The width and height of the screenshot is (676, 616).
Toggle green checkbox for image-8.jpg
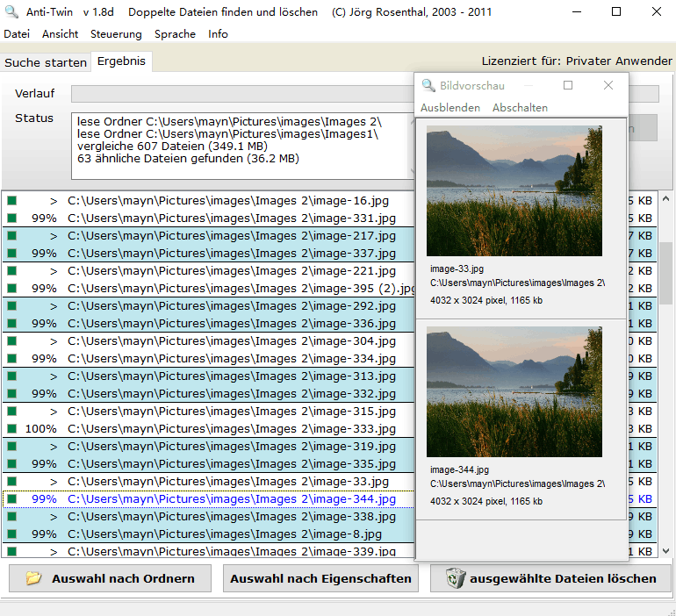12,534
